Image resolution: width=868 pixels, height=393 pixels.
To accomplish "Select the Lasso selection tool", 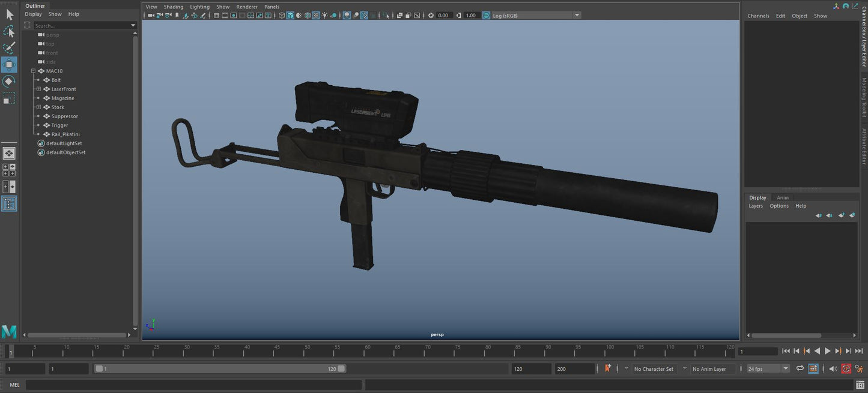I will pos(9,31).
